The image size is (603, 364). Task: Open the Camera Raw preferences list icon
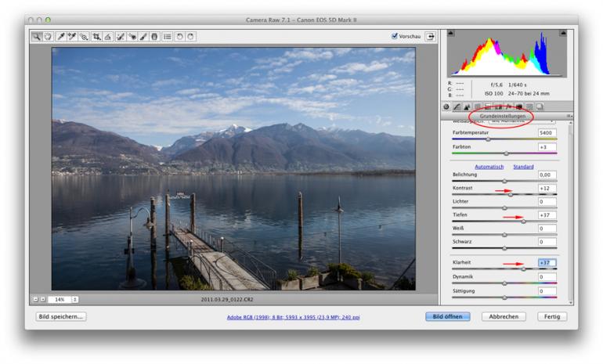pos(168,37)
